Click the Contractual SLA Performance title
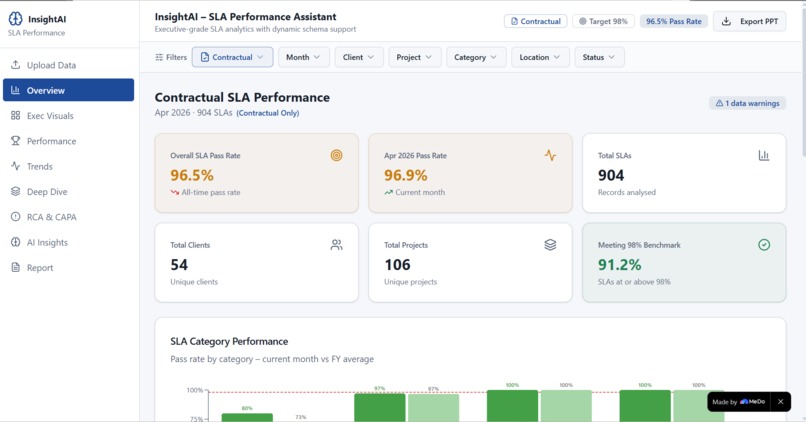Screen dimensions: 806x422 click(x=242, y=97)
